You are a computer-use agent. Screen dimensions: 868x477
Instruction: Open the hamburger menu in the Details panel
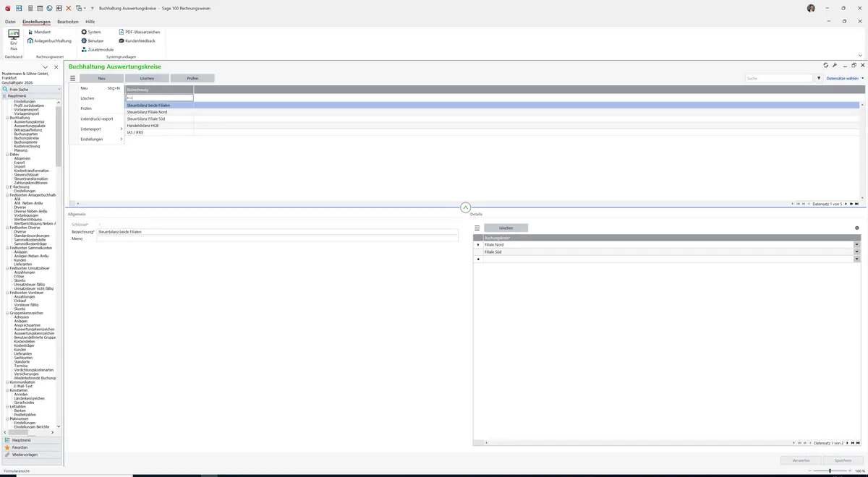[477, 228]
